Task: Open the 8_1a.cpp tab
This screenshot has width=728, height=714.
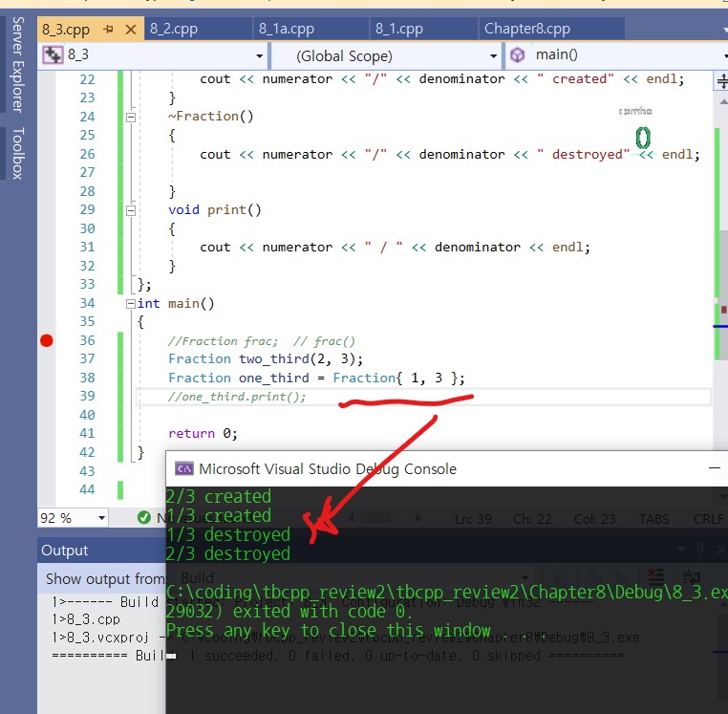Action: pyautogui.click(x=287, y=29)
